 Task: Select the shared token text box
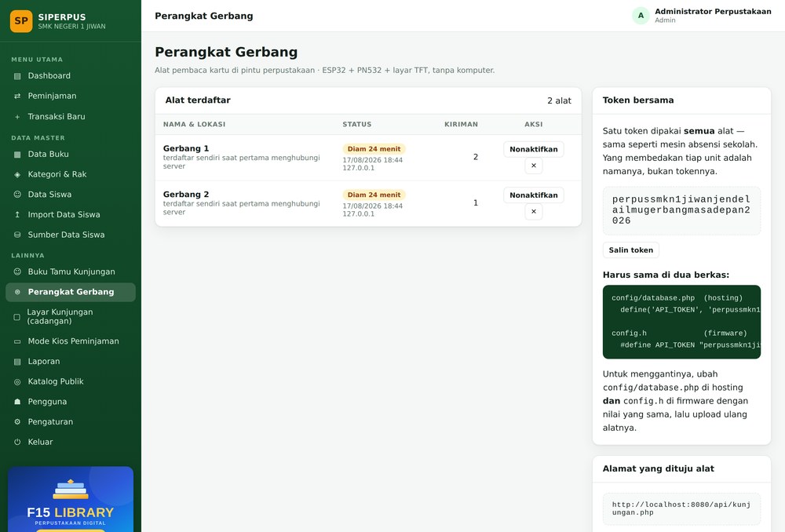click(x=681, y=211)
